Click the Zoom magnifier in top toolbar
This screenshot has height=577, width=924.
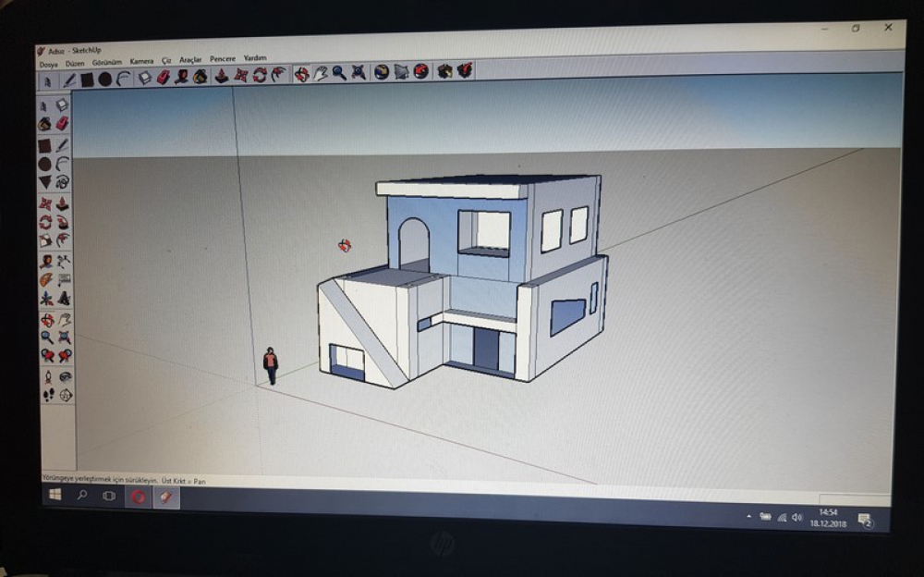tap(339, 72)
